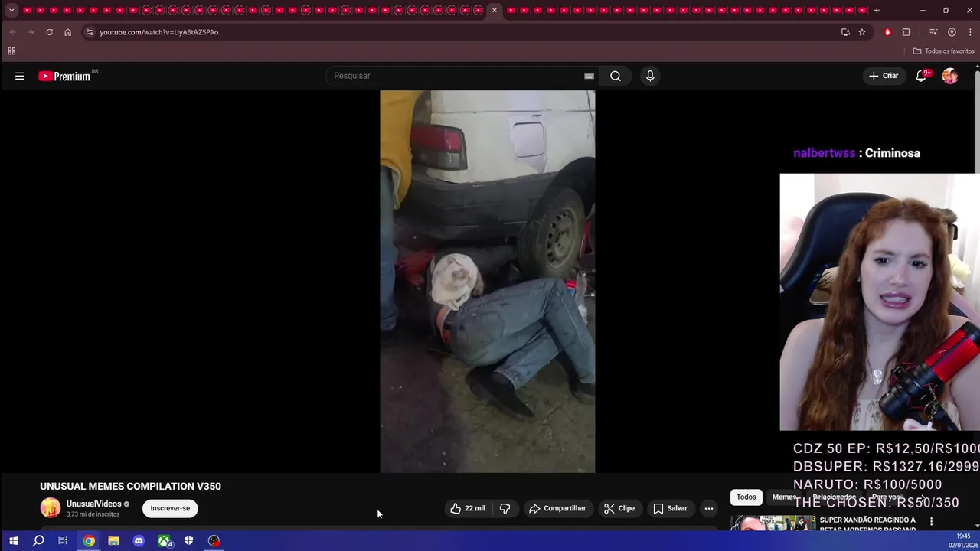Open Windows taskbar search
Screen dimensions: 980x551
click(x=38, y=541)
